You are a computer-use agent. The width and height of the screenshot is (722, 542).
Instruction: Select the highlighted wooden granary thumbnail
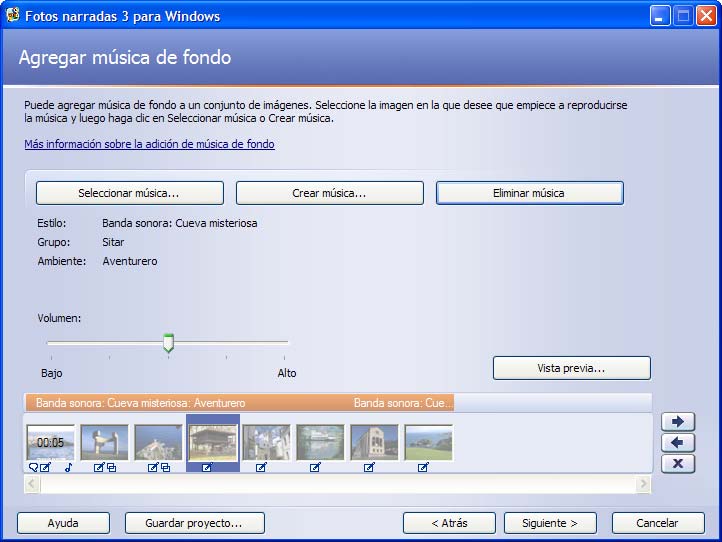click(213, 443)
